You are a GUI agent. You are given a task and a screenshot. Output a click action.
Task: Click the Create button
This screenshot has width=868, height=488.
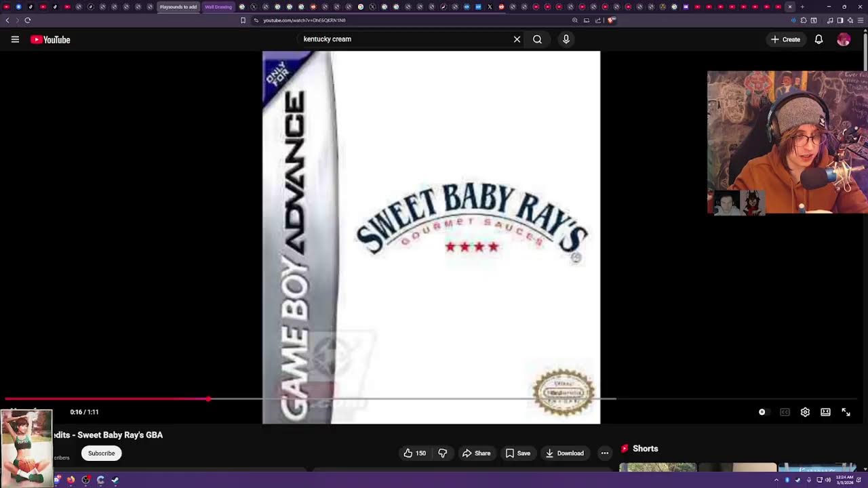(785, 39)
